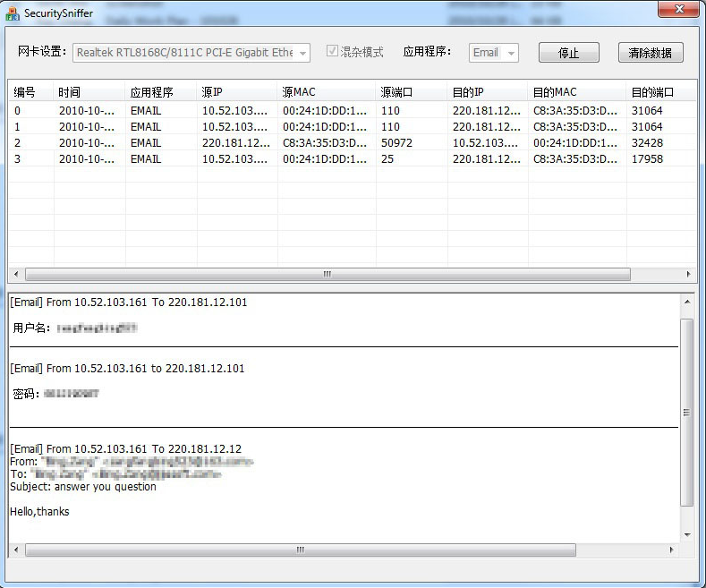Click the 清除数据 button
Screen dimensions: 706x588
651,53
